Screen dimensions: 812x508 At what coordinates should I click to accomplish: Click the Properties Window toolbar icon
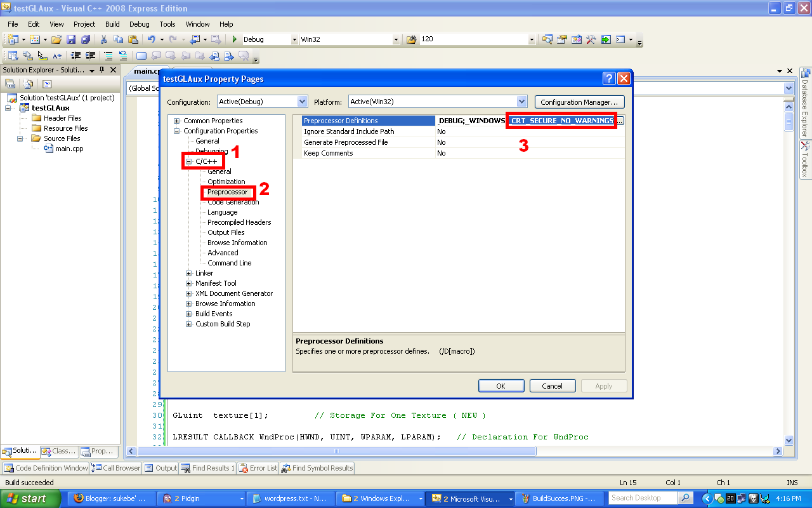(x=562, y=39)
